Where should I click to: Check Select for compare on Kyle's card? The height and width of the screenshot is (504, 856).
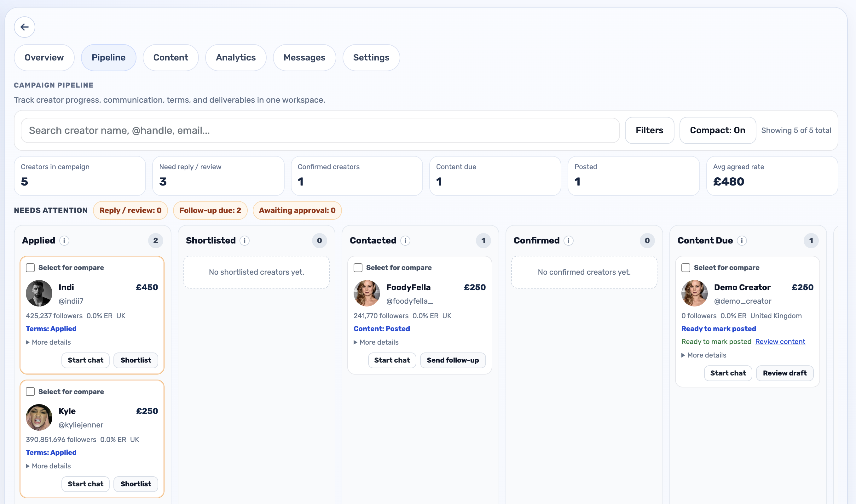pyautogui.click(x=30, y=391)
